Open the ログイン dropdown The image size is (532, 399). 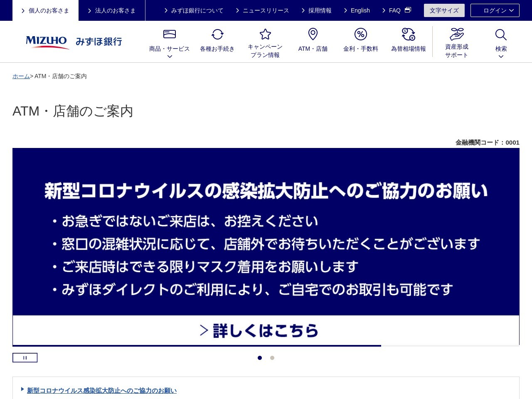point(495,10)
